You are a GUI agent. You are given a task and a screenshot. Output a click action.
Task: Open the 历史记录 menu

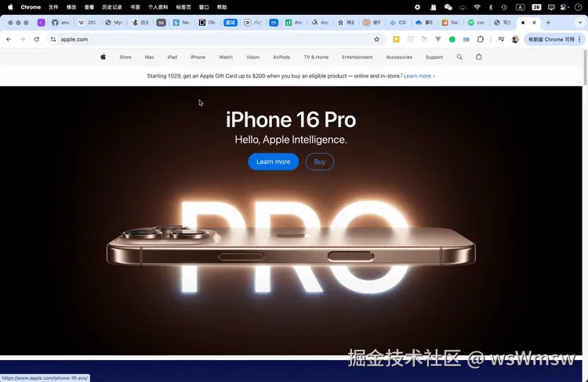tap(112, 7)
